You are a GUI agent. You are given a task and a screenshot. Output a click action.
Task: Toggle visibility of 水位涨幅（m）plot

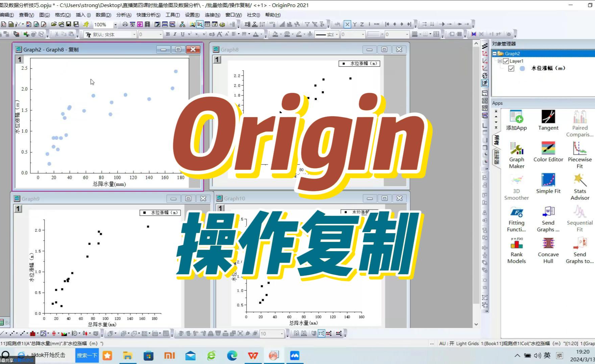click(511, 68)
